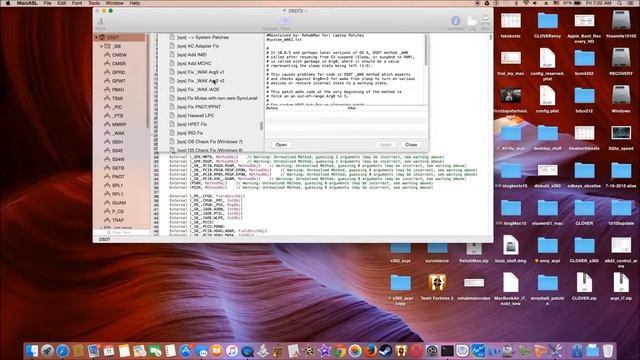The width and height of the screenshot is (640, 360).
Task: Click the patch list scrollbar
Action: click(261, 126)
